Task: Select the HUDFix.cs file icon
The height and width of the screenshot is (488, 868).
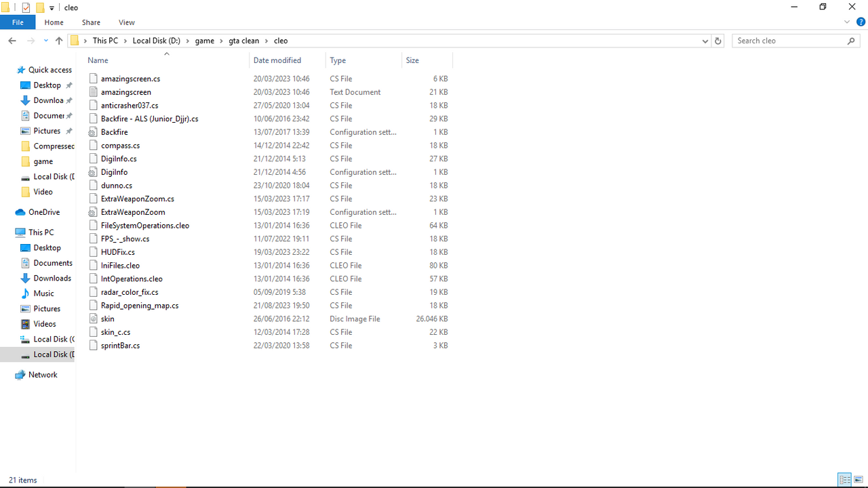Action: (94, 252)
